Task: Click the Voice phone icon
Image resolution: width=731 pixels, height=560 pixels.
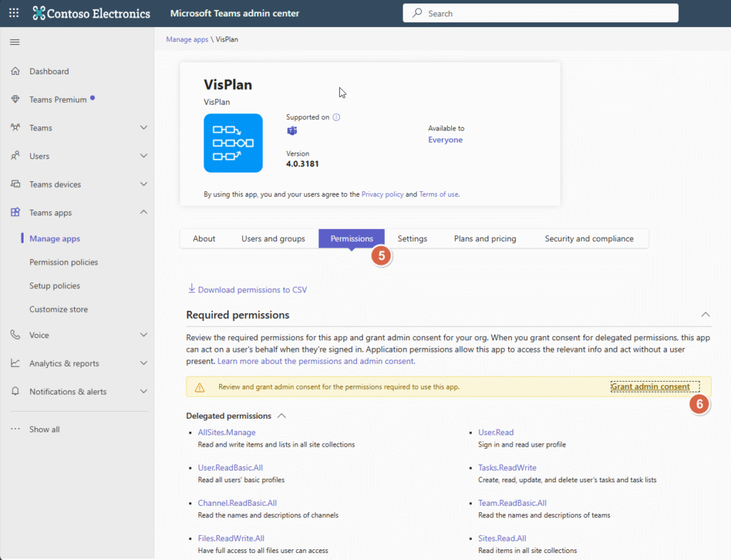Action: click(16, 335)
